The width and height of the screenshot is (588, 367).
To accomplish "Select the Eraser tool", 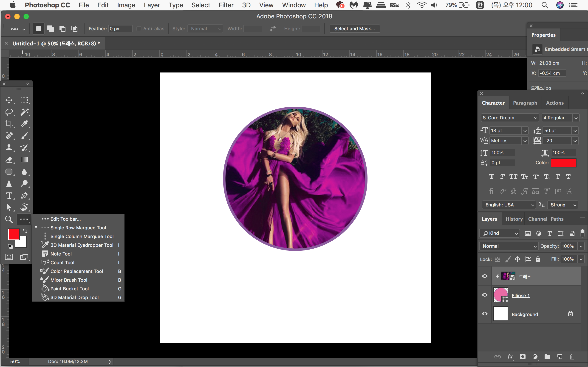I will [9, 160].
